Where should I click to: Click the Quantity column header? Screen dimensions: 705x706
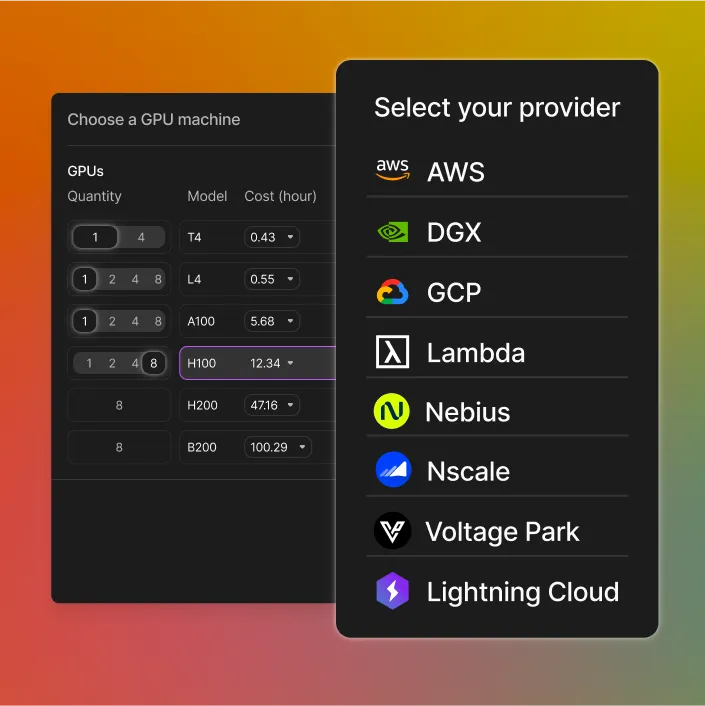[x=95, y=196]
